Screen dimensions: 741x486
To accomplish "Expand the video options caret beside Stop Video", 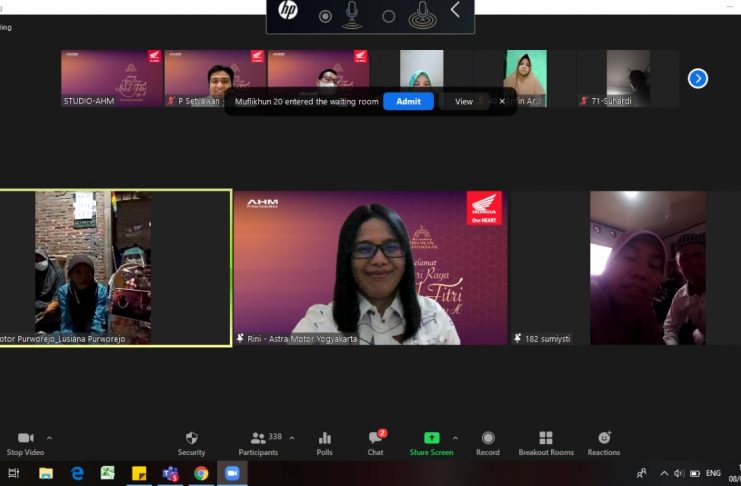I will point(49,438).
